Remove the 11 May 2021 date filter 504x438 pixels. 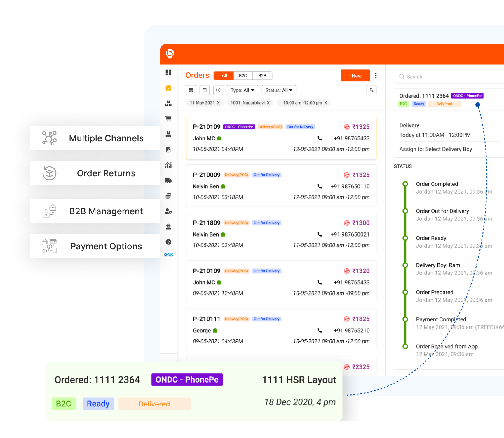[x=218, y=103]
